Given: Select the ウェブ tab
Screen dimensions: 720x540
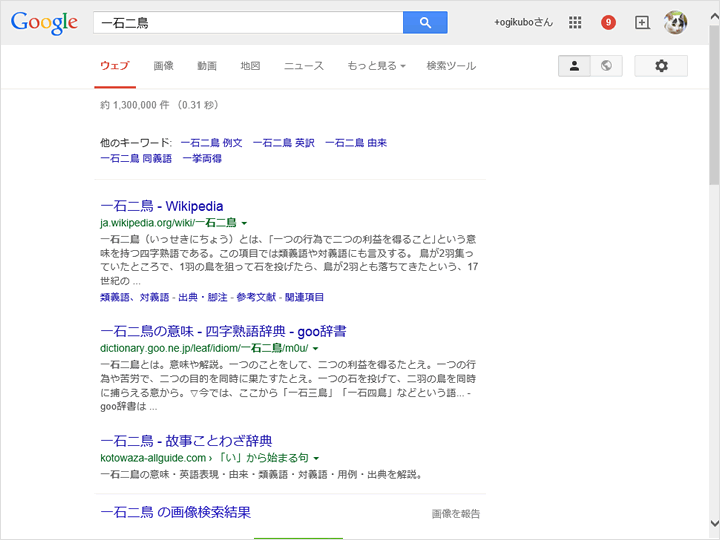Looking at the screenshot, I should click(x=115, y=66).
